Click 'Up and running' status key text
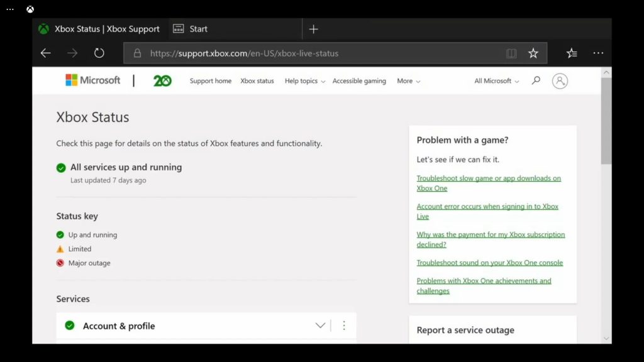Image resolution: width=644 pixels, height=362 pixels. click(92, 235)
